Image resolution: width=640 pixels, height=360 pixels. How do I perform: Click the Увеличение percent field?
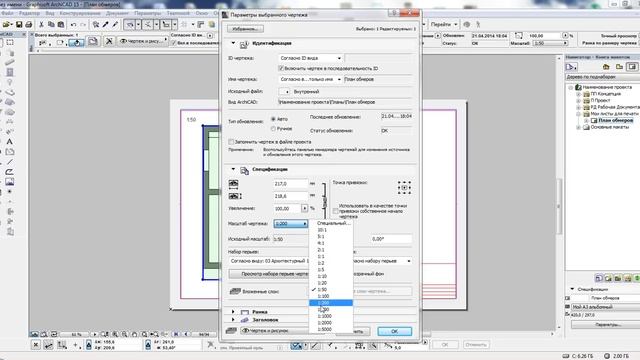click(x=287, y=209)
